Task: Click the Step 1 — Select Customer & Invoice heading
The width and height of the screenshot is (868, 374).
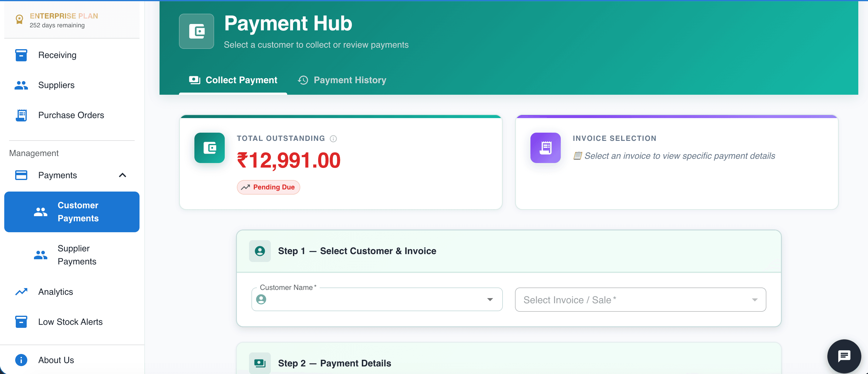Action: 357,251
